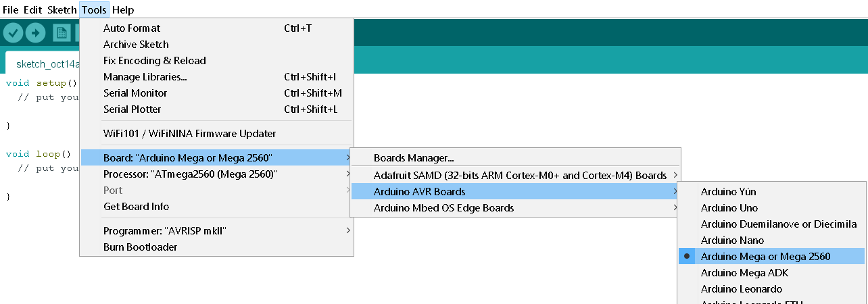Select Get Board Info option
This screenshot has width=868, height=304.
point(136,207)
